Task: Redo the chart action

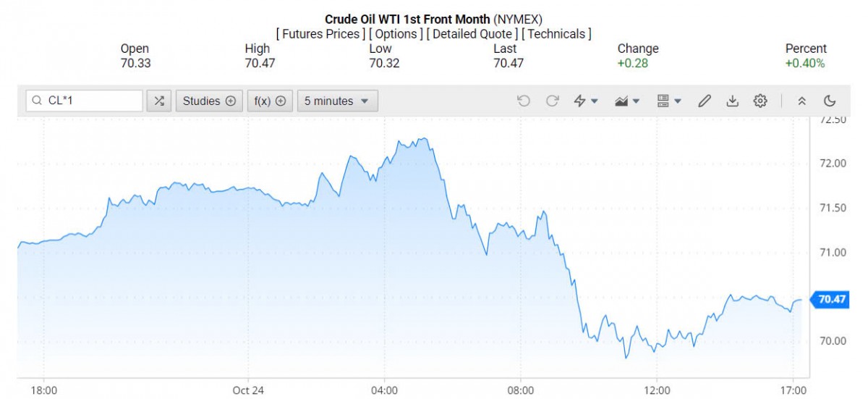Action: click(552, 101)
